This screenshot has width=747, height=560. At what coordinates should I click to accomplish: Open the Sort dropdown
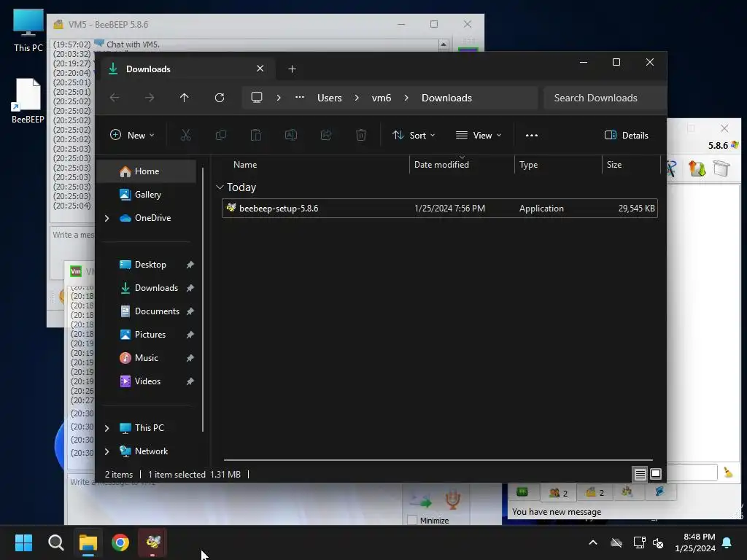tap(414, 135)
